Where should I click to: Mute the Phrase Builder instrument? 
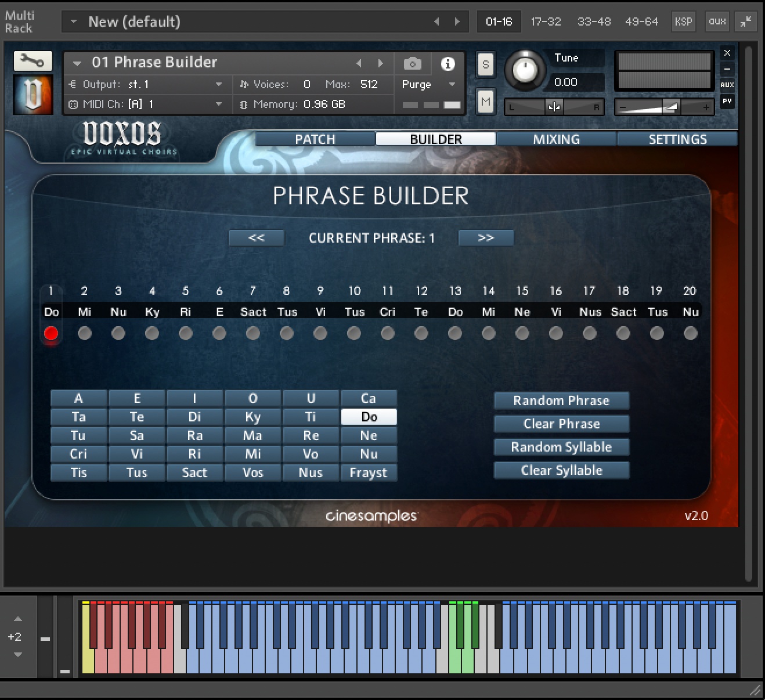(485, 101)
